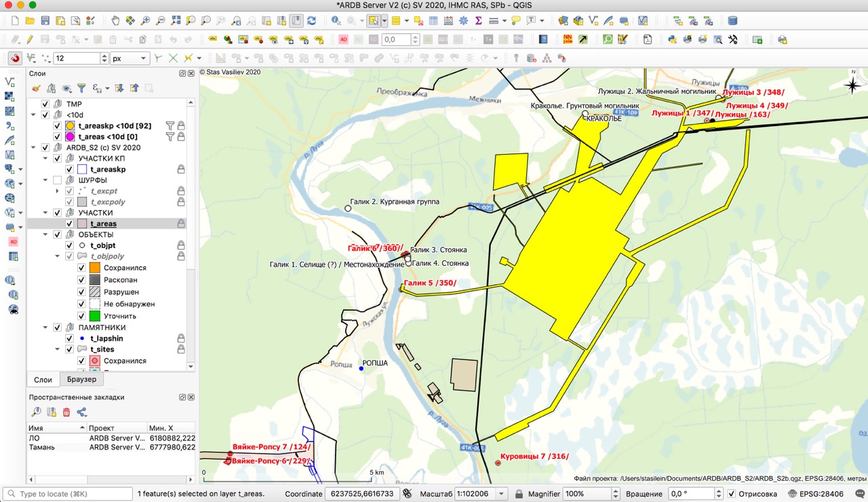
Task: Open the snapping units px dropdown
Action: point(129,58)
